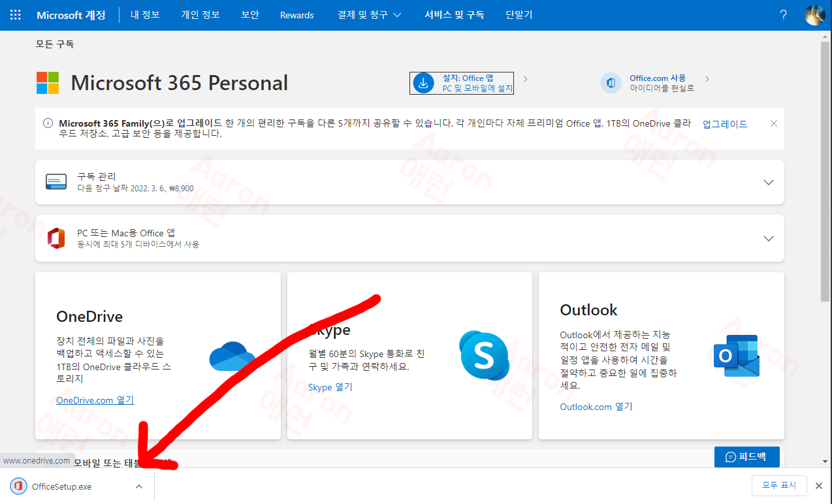Image resolution: width=832 pixels, height=504 pixels.
Task: Click the Office app install download icon
Action: pos(423,83)
